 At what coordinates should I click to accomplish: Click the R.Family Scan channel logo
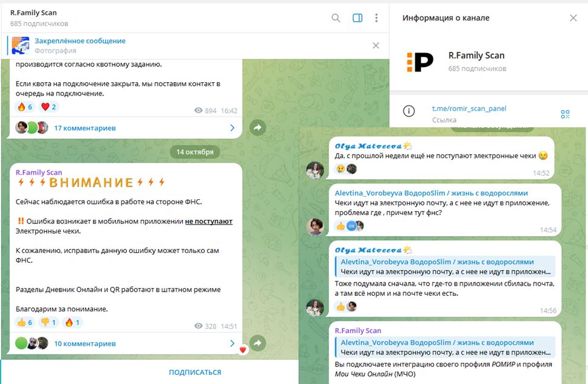pos(420,62)
